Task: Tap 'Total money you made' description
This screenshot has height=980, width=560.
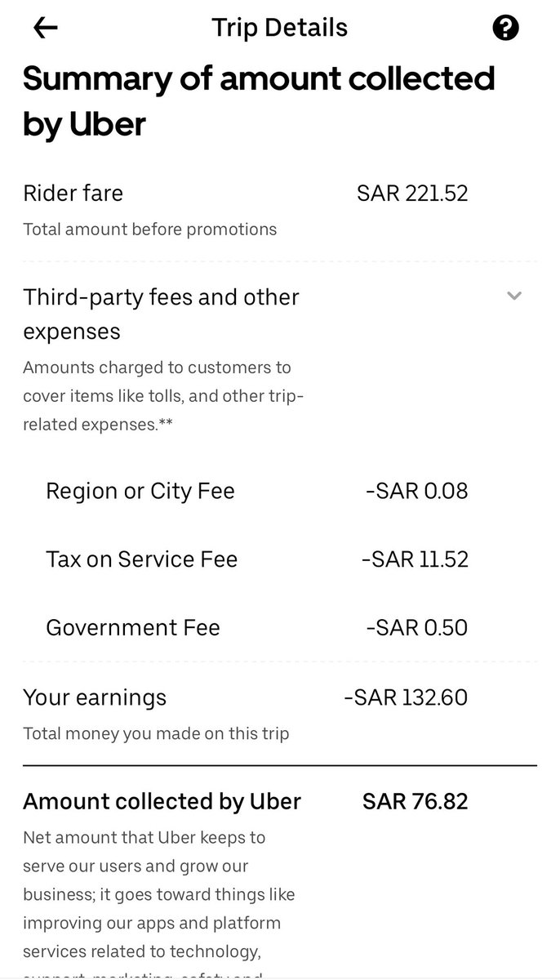Action: tap(156, 733)
